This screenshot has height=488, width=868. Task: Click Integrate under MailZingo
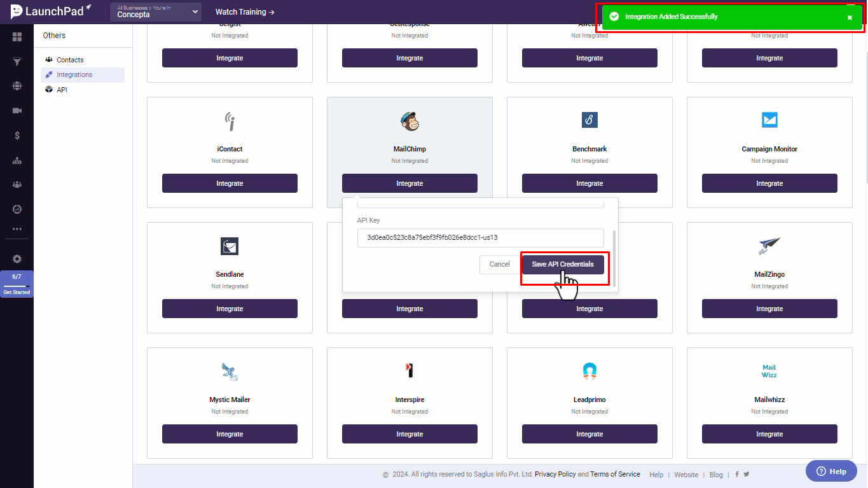769,309
